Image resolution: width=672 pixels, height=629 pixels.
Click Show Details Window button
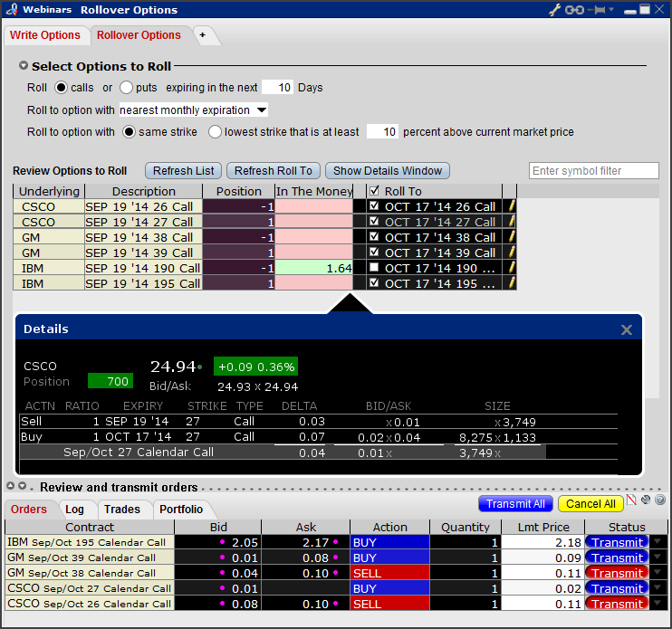tap(388, 170)
